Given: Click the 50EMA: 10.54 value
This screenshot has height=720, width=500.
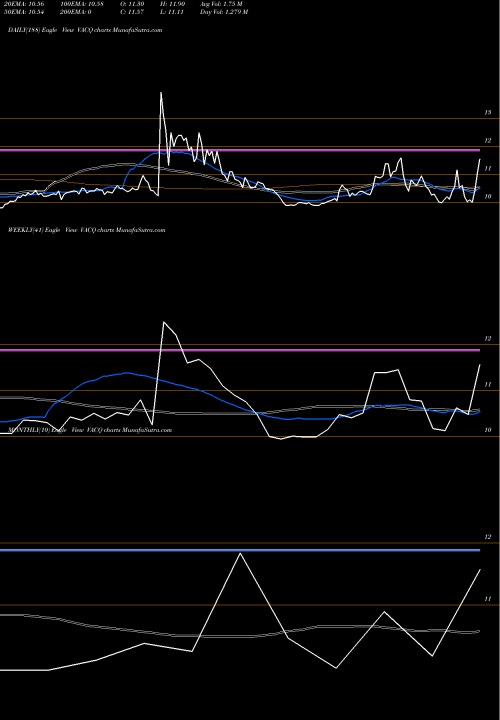Looking at the screenshot, I should pos(23,12).
